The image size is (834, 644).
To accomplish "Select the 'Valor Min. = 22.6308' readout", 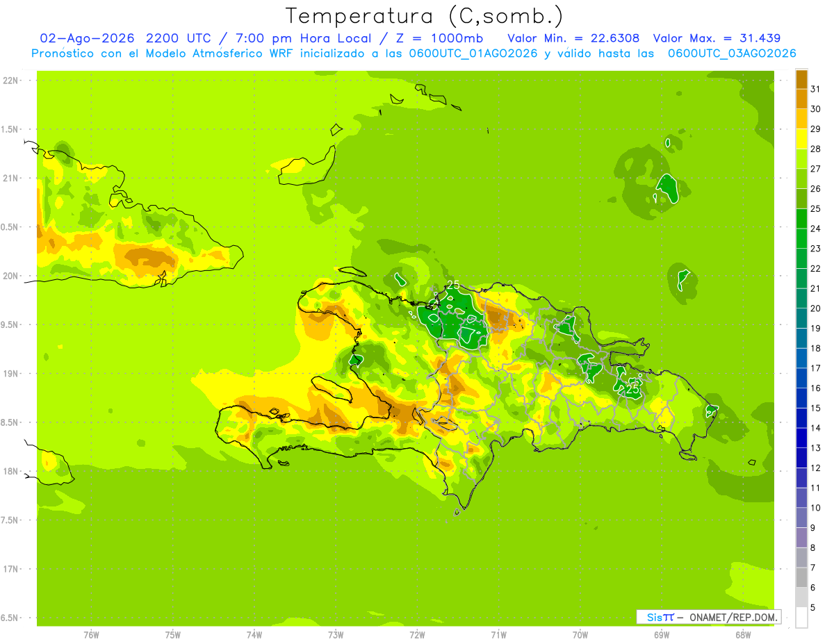I will tap(573, 38).
